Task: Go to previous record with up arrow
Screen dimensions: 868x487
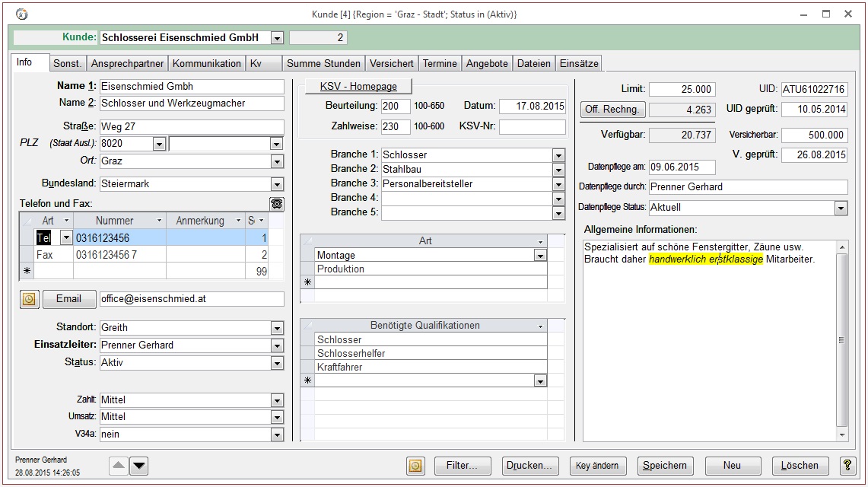Action: [x=119, y=466]
